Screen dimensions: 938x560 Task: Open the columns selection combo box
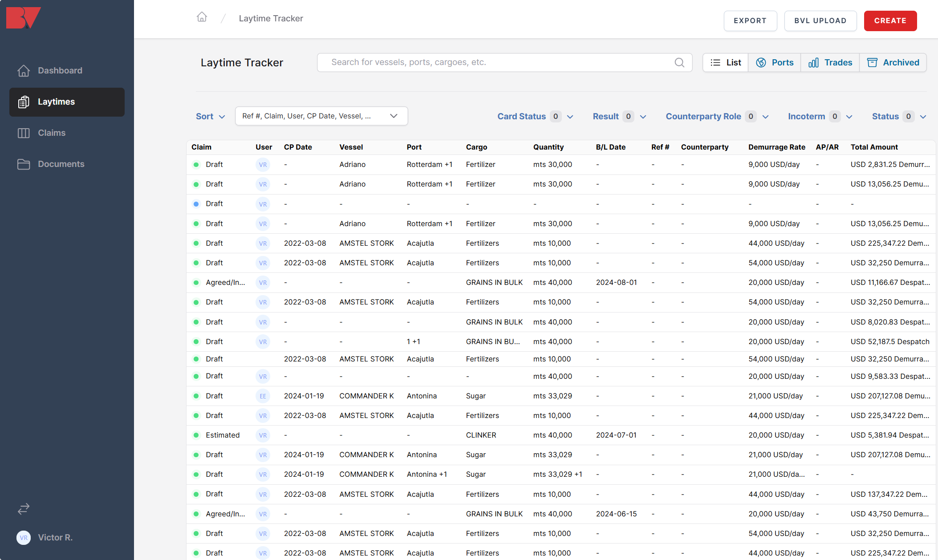(x=321, y=116)
